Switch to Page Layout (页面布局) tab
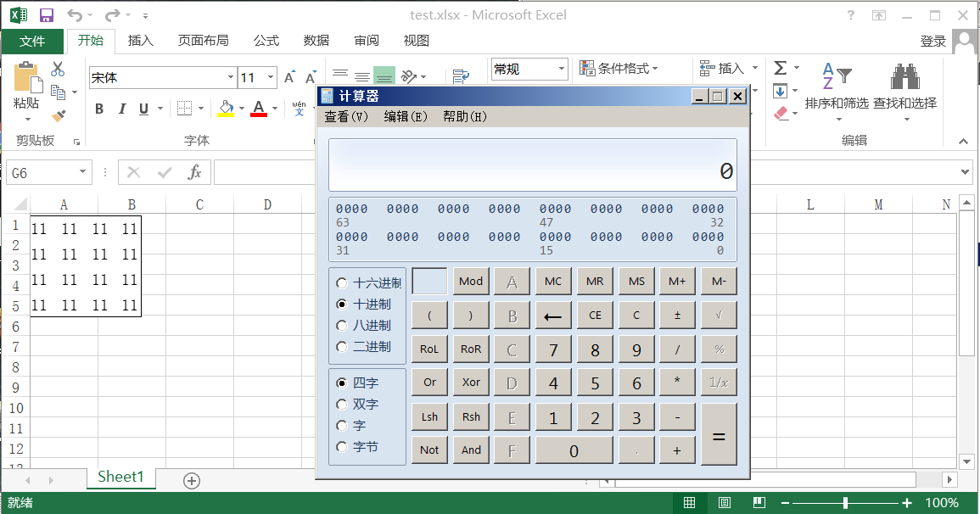980x514 pixels. coord(203,41)
